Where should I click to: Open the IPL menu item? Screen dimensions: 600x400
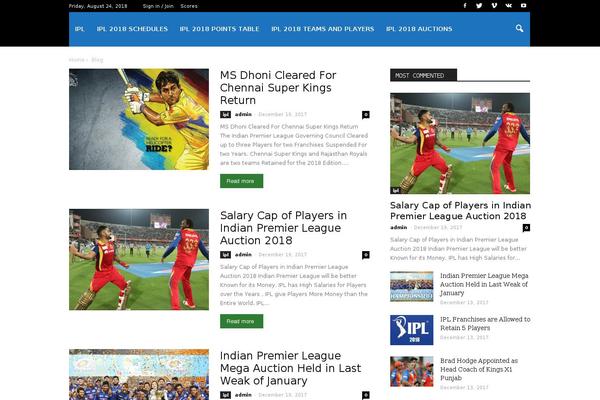pos(80,29)
